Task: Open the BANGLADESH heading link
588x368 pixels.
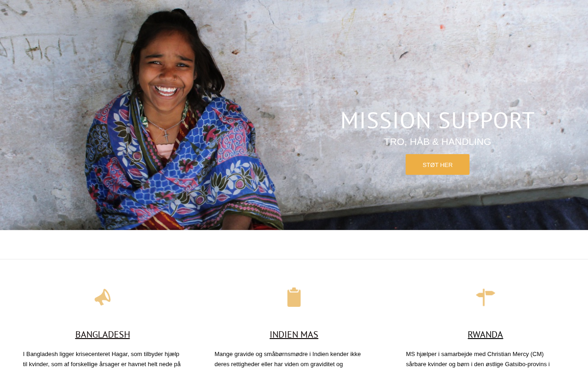Action: tap(102, 334)
